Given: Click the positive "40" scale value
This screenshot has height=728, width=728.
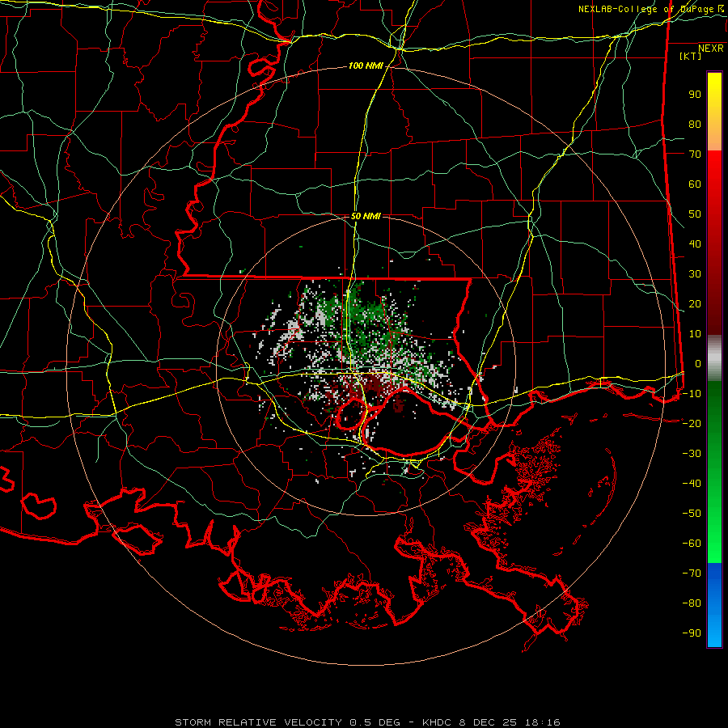Looking at the screenshot, I should (x=695, y=244).
